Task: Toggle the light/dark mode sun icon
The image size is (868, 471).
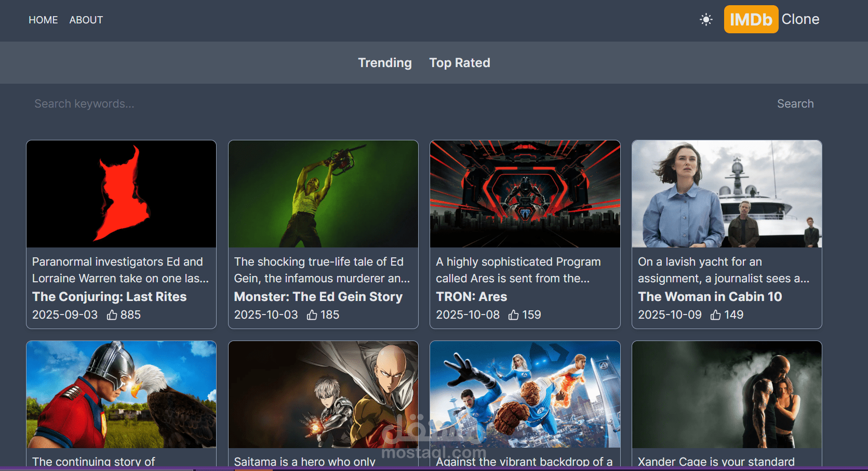Action: tap(706, 20)
